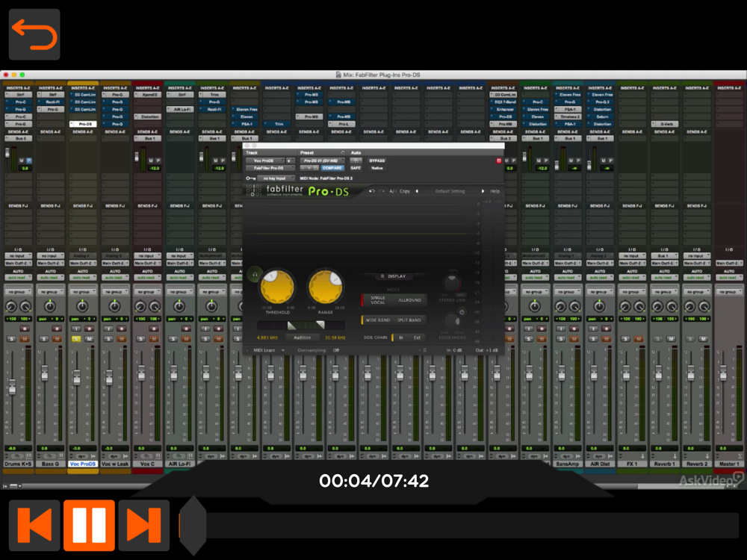Screen dimensions: 747x560
Task: Solo the Voc ProDS track
Action: coord(76,338)
